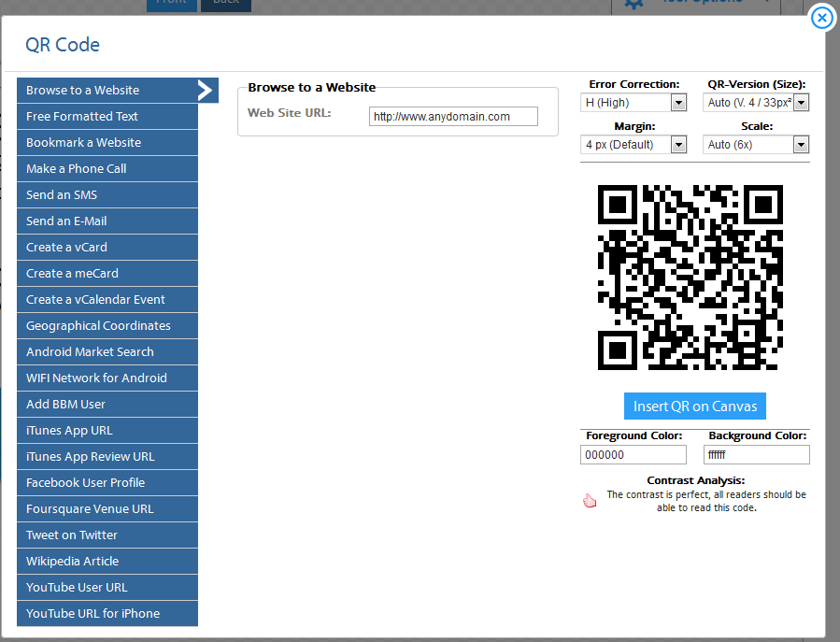Select Foursquare Venue URL

click(x=107, y=509)
